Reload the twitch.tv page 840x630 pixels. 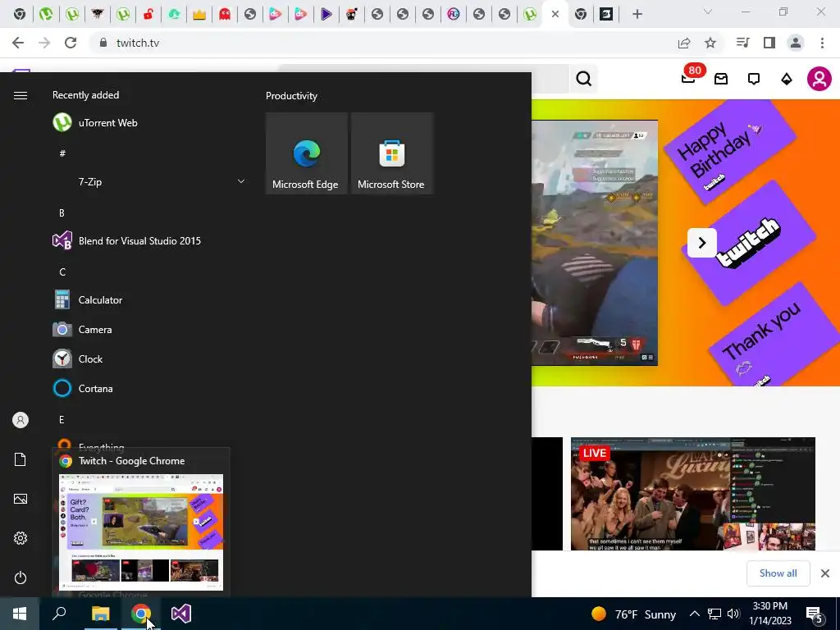click(71, 43)
